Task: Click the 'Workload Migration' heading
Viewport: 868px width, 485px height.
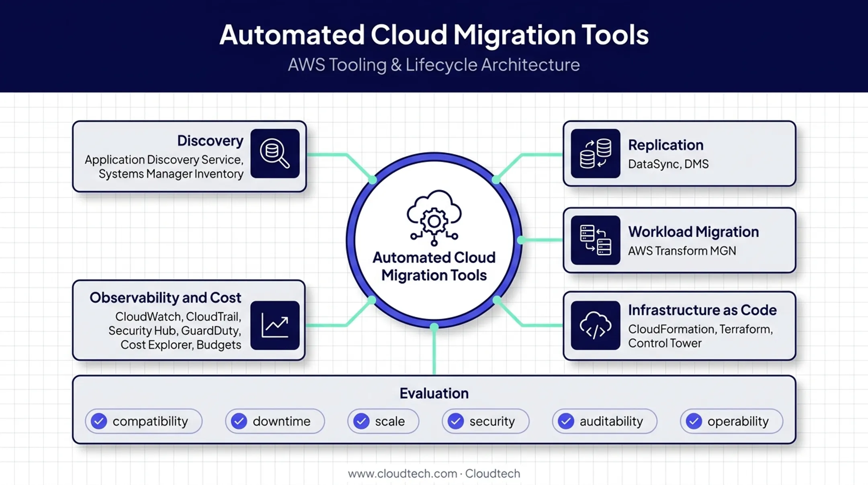Action: [x=694, y=232]
